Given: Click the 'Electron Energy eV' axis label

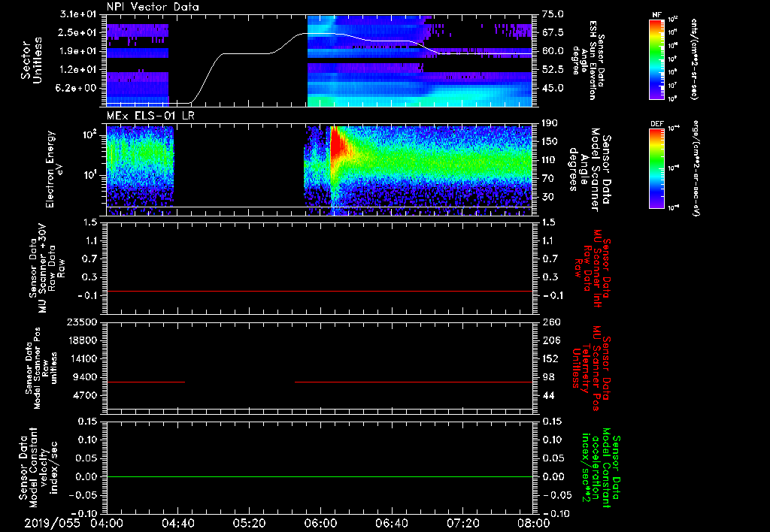Looking at the screenshot, I should pyautogui.click(x=54, y=169).
